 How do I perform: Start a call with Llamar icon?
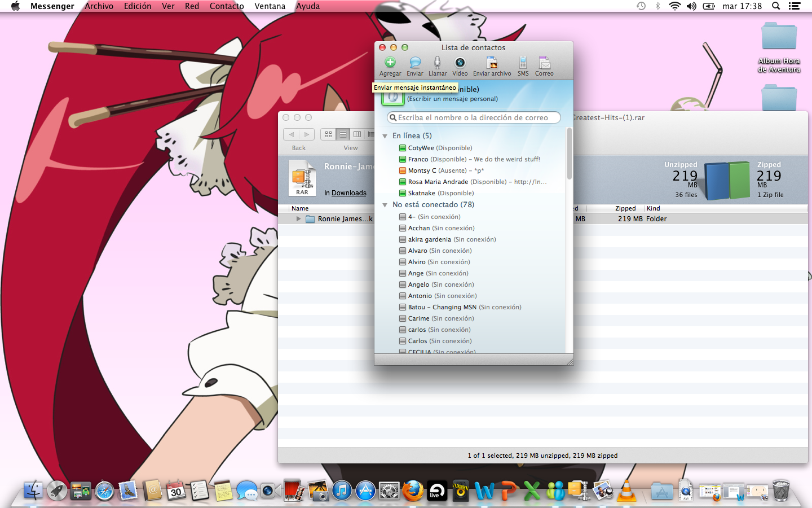click(x=437, y=63)
